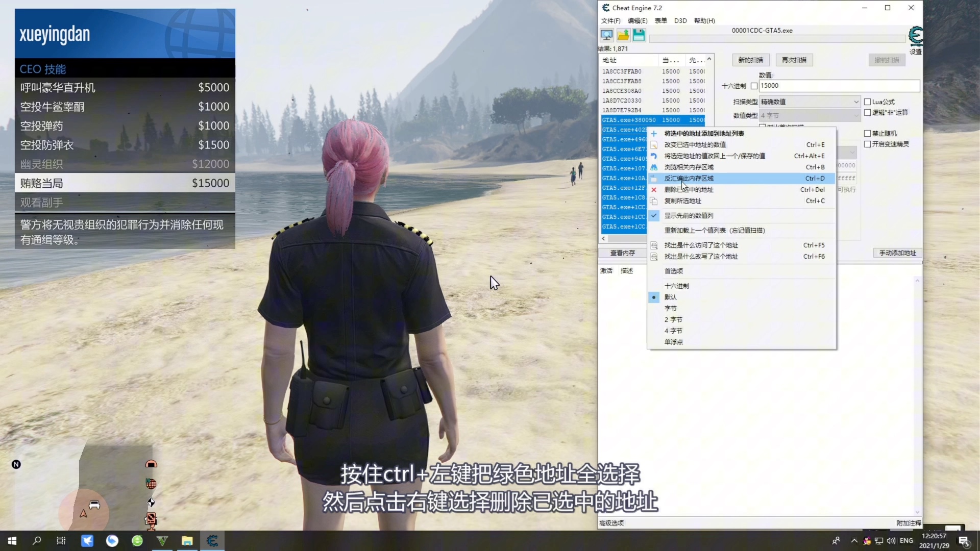Click the 再次扫描 button
The image size is (980, 551).
tap(794, 60)
